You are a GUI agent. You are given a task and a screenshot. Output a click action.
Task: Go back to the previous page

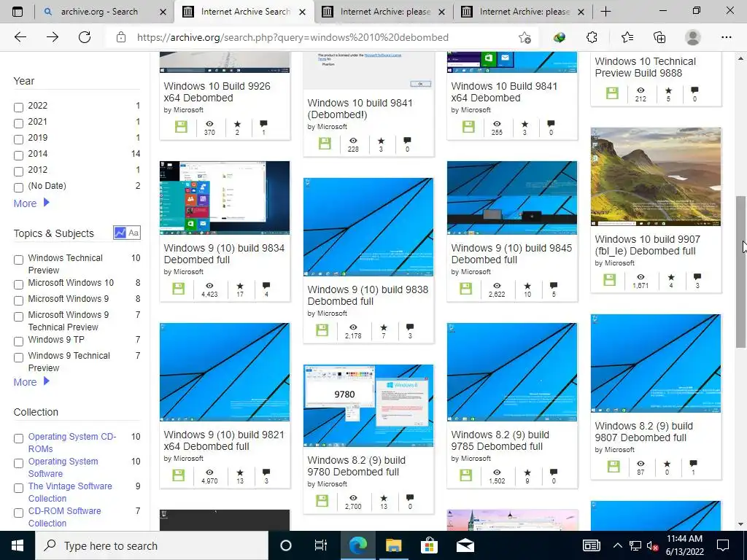click(x=20, y=37)
